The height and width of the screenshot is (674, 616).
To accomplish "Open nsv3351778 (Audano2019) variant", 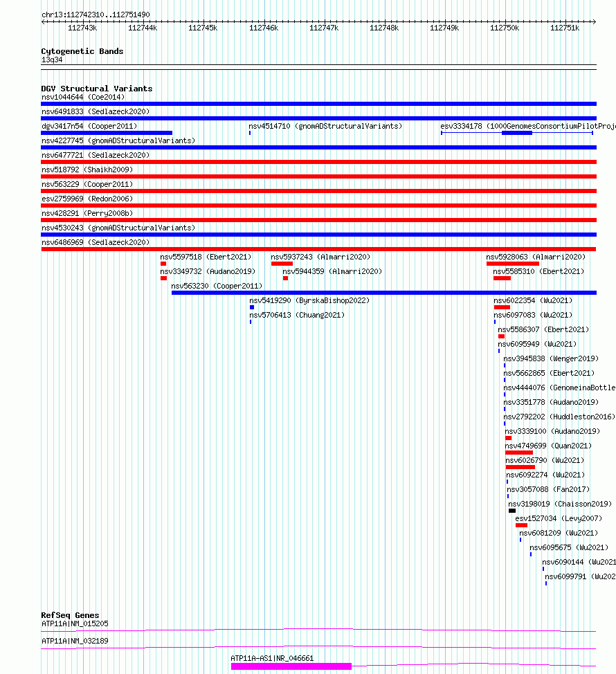I will click(551, 402).
